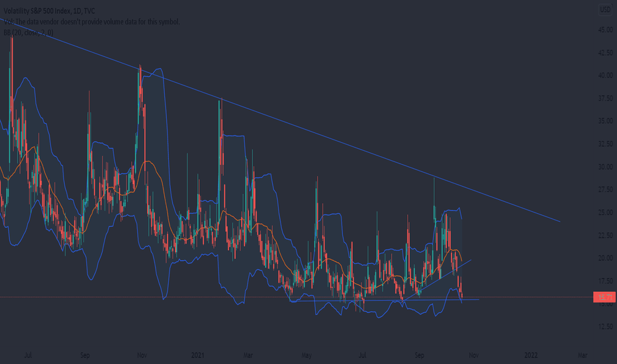Viewport: 617px width, 364px height.
Task: Click the 17.50 price axis label
Action: 605,281
